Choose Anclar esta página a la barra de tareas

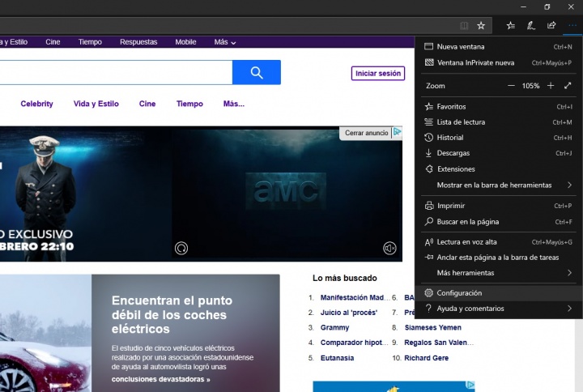click(498, 258)
